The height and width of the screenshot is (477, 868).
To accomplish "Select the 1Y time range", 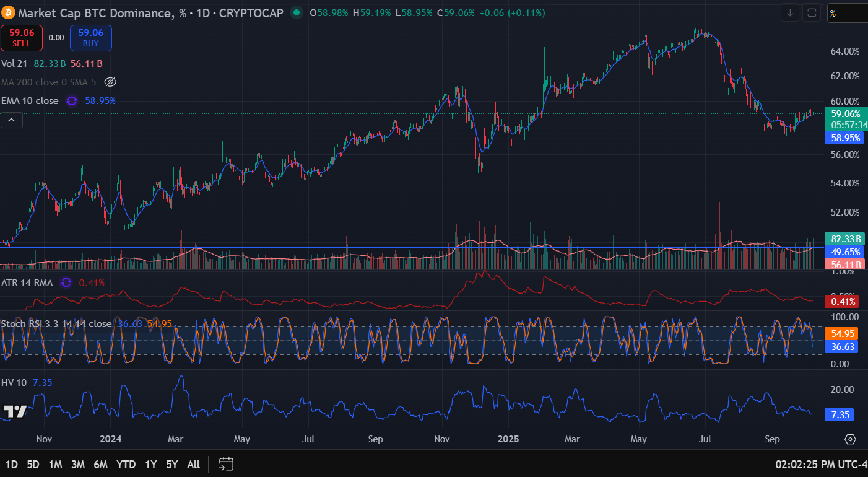I will click(x=150, y=464).
